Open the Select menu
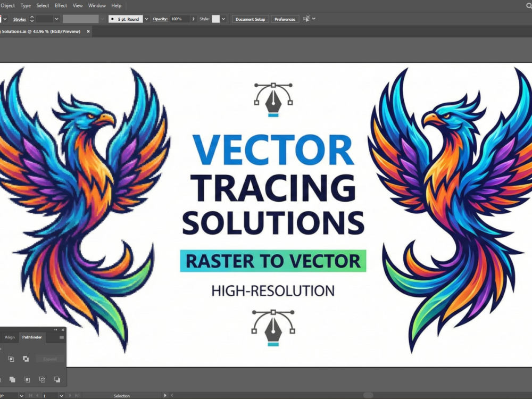 pos(43,5)
